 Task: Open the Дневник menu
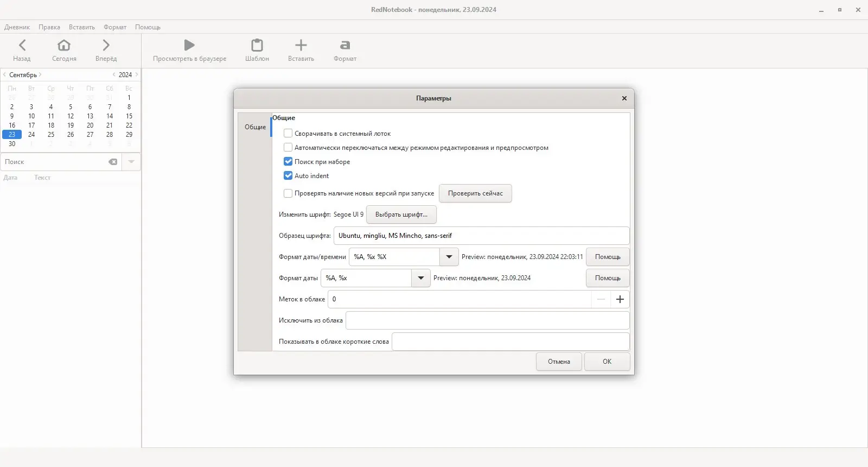tap(17, 27)
